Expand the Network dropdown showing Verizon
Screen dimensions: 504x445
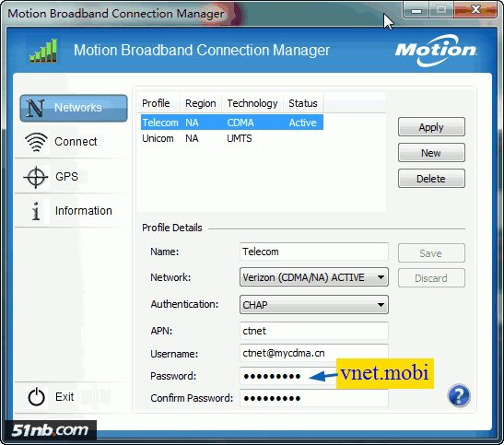[313, 277]
